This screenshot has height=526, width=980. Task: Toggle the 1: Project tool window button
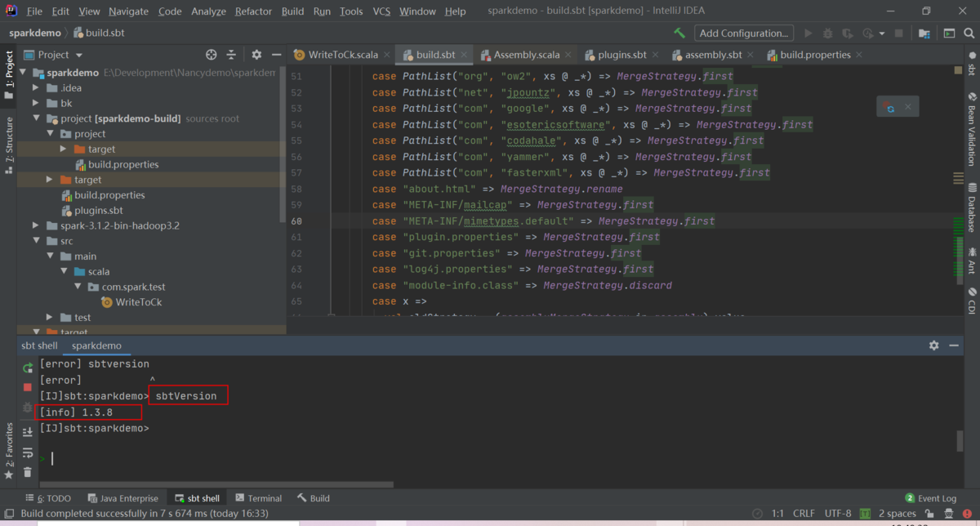point(9,74)
